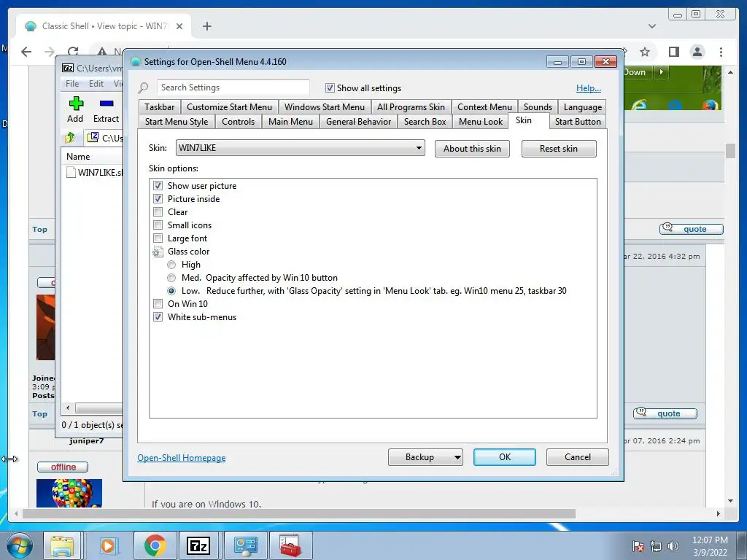The width and height of the screenshot is (747, 560).
Task: Toggle Picture inside checkbox
Action: point(158,198)
